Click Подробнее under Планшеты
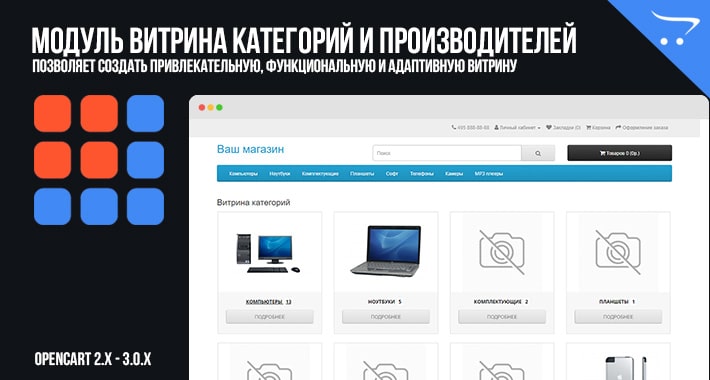Image resolution: width=710 pixels, height=380 pixels. (618, 317)
